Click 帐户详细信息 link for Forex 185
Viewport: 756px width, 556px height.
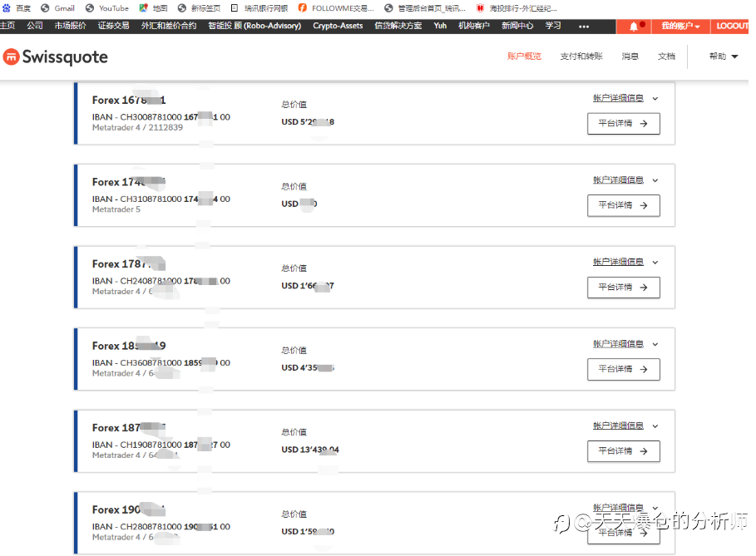(618, 344)
